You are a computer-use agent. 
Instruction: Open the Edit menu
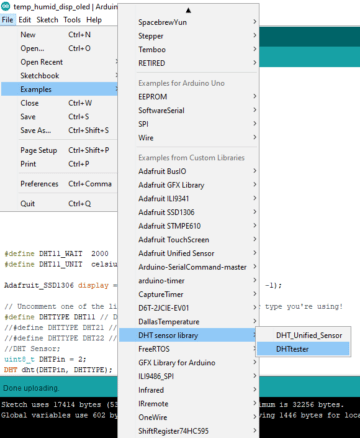[x=25, y=20]
